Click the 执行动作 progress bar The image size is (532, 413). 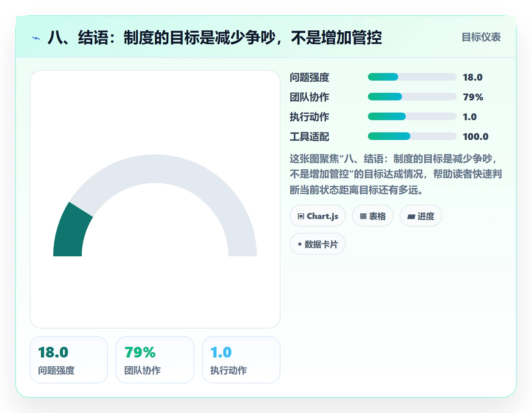click(x=412, y=117)
